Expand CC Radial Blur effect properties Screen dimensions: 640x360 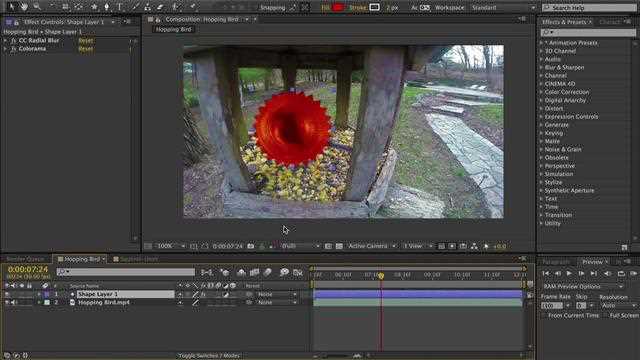pos(5,40)
